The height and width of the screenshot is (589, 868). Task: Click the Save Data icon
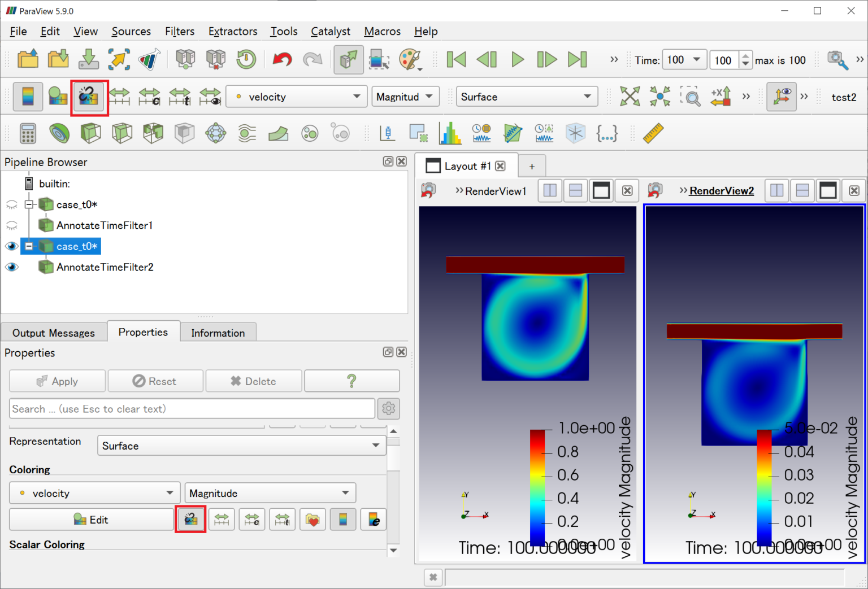tap(89, 59)
